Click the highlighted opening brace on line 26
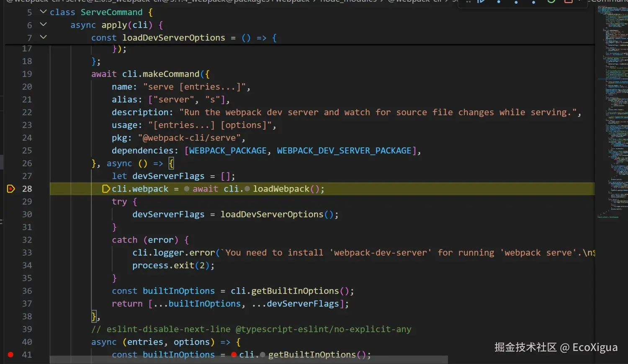 tap(171, 163)
